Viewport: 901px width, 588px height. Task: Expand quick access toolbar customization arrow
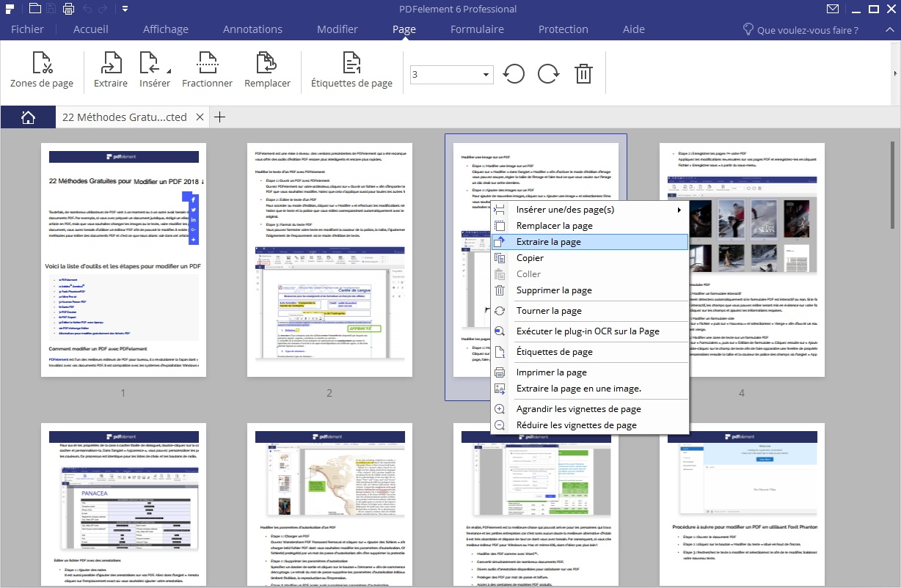click(x=125, y=10)
